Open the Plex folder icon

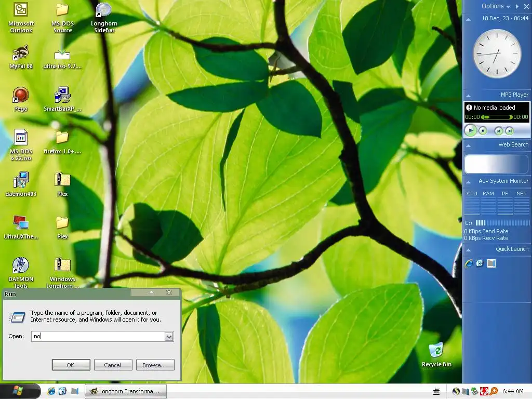pos(62,228)
